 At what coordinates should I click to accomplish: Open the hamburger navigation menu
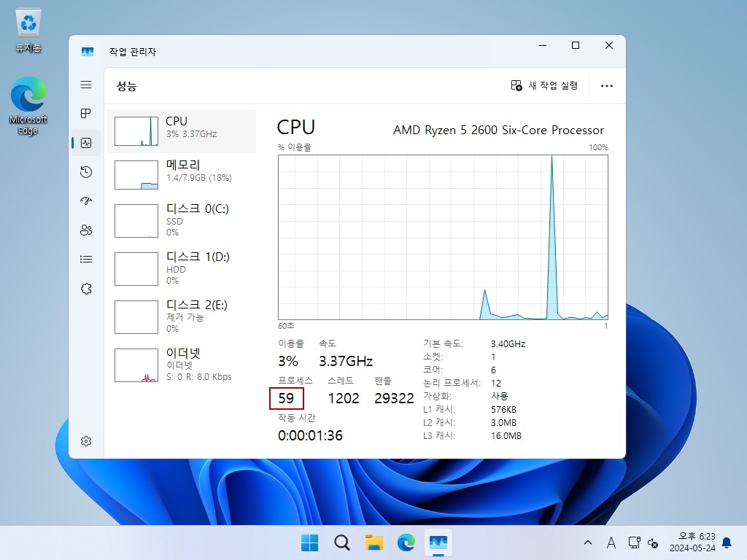86,85
